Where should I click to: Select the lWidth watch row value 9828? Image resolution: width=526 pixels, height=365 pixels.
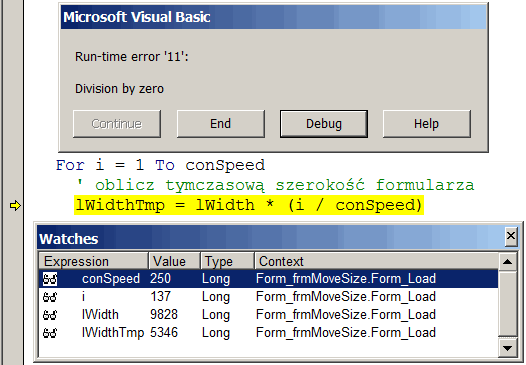[164, 315]
